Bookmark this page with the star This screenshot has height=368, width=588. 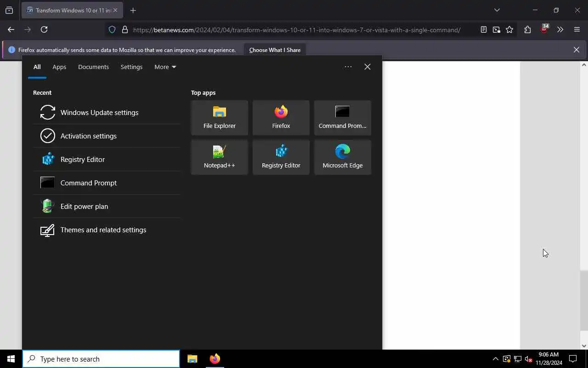click(x=509, y=29)
